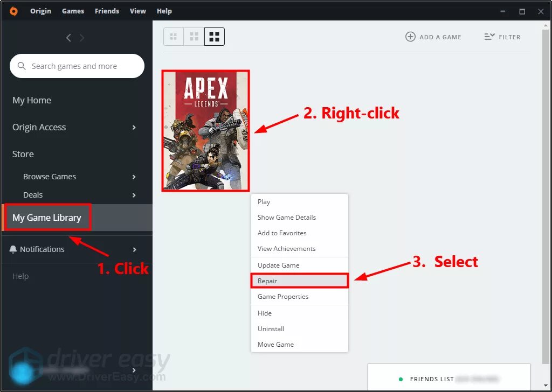Focus the Search games and more field
The width and height of the screenshot is (552, 392).
tap(77, 66)
